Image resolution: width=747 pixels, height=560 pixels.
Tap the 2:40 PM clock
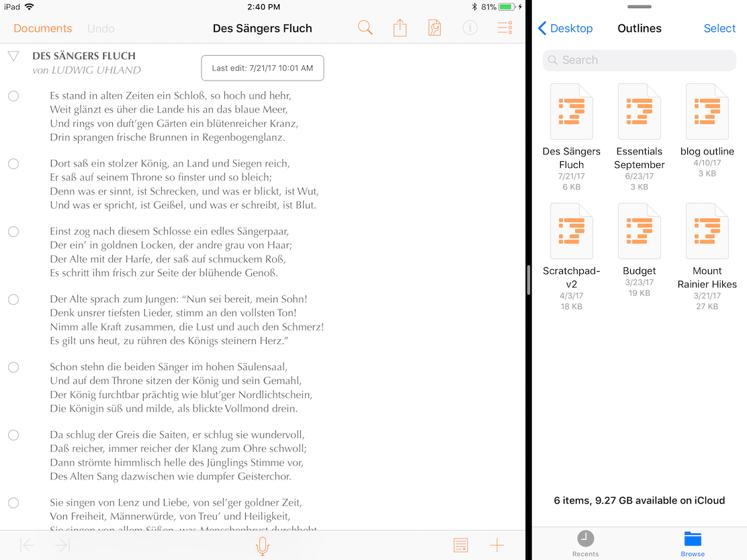263,7
